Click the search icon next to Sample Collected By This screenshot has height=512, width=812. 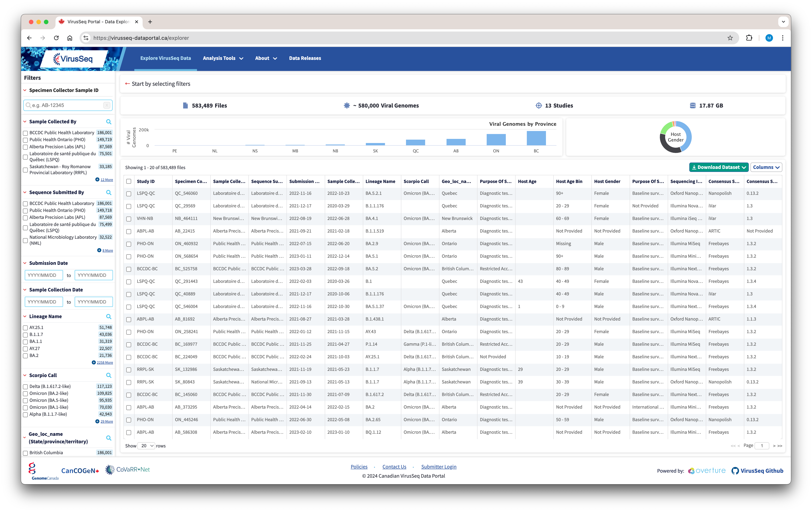click(x=109, y=122)
